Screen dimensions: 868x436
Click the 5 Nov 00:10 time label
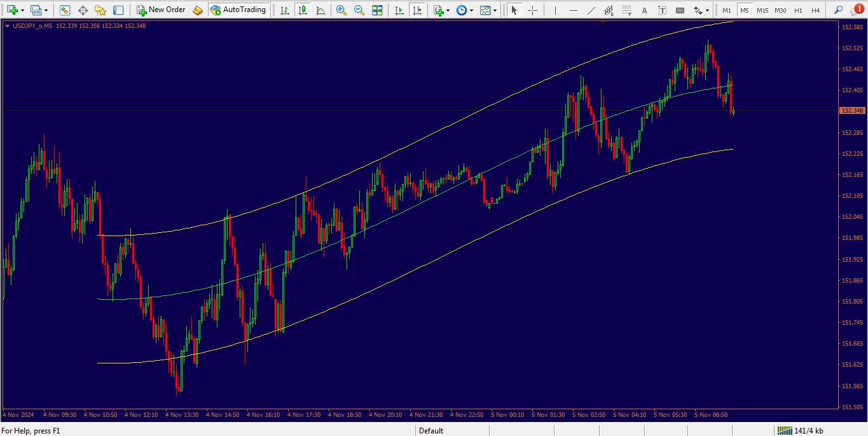507,414
